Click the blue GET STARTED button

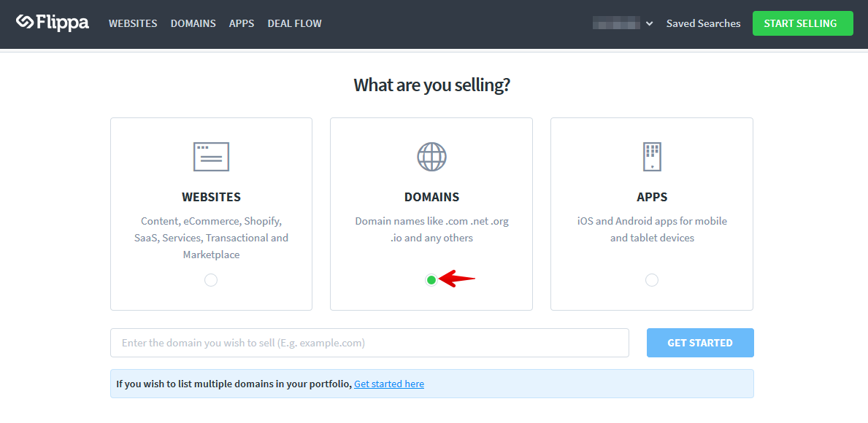coord(700,343)
